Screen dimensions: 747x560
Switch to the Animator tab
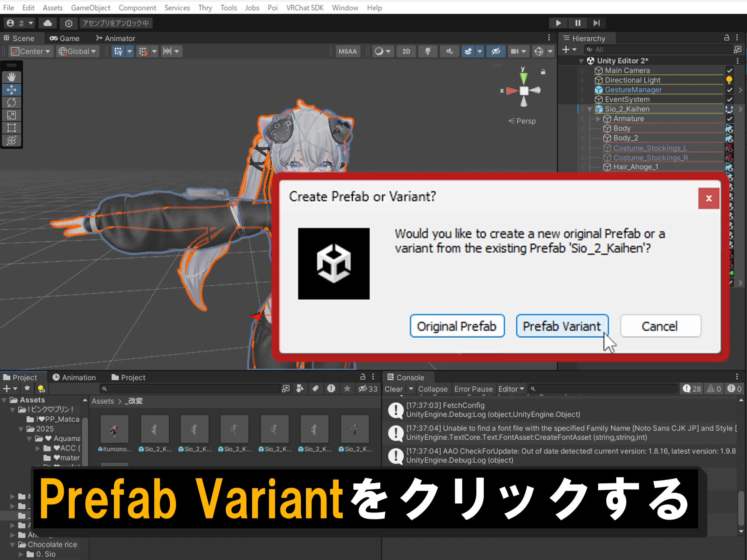[x=115, y=38]
